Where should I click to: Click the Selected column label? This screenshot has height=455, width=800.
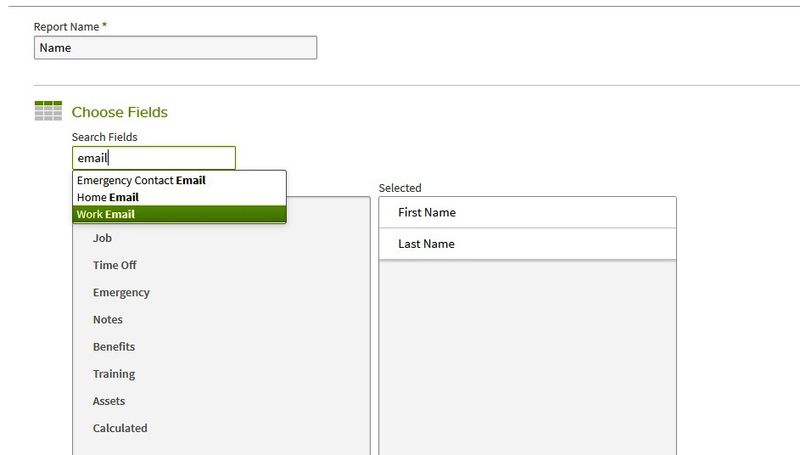click(400, 187)
